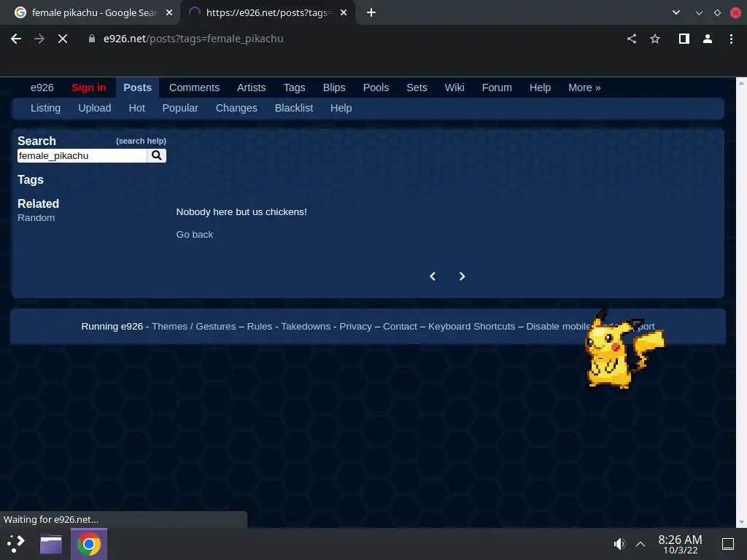Click the search help link

[x=141, y=141]
